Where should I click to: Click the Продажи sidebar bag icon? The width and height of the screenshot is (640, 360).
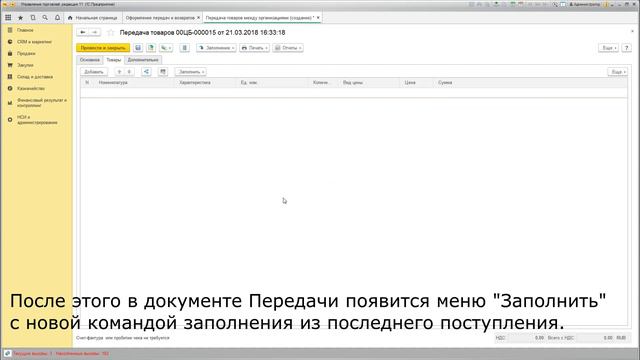pos(10,53)
